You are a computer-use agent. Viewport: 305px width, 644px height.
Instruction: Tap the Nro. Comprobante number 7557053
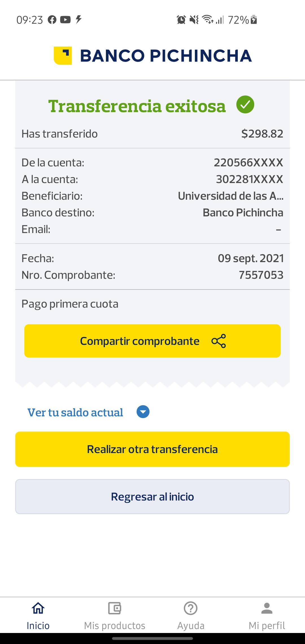(x=261, y=275)
